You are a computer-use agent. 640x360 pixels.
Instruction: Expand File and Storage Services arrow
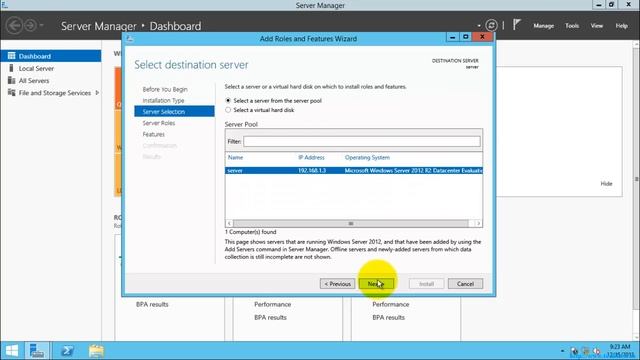[97, 93]
